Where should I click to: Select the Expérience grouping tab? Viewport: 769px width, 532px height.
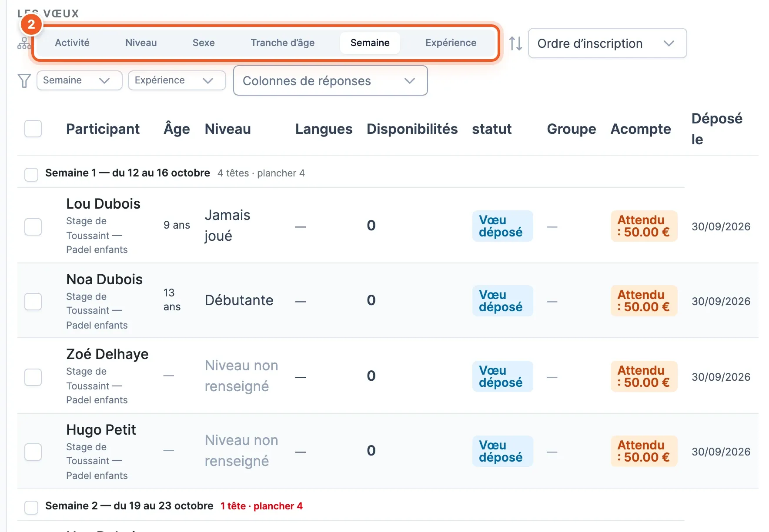click(451, 43)
